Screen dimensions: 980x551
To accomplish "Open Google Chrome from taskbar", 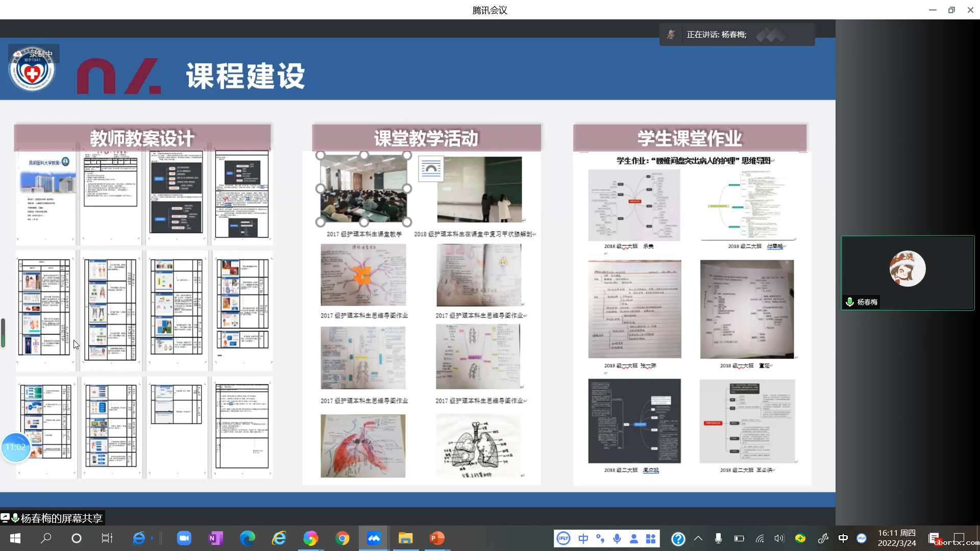I will [x=342, y=538].
